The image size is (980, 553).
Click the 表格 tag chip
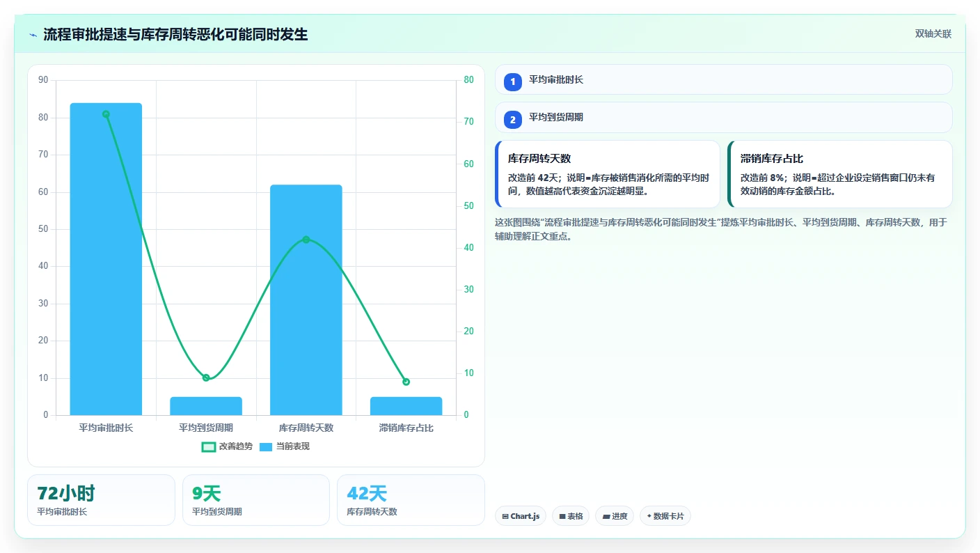pyautogui.click(x=571, y=516)
